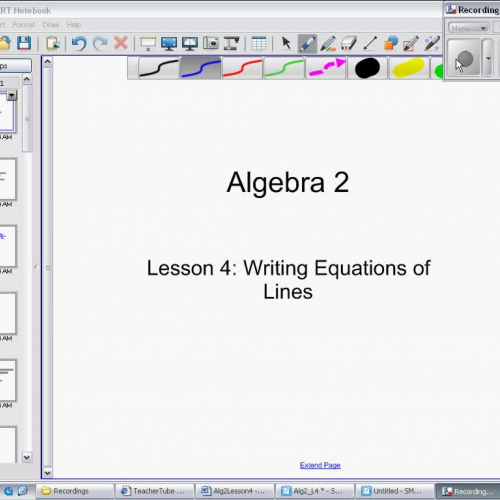Click the document camera icon
The image size is (500, 500).
[231, 43]
